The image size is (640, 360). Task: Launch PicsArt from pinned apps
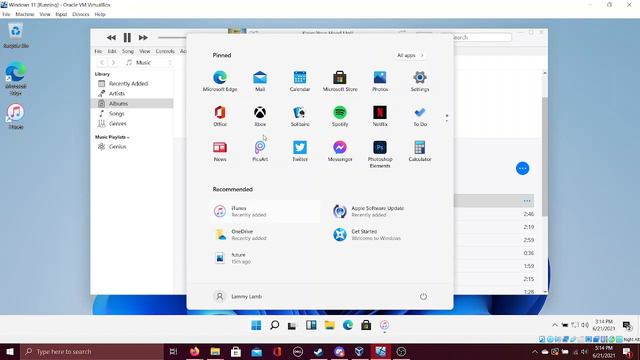[x=260, y=151]
